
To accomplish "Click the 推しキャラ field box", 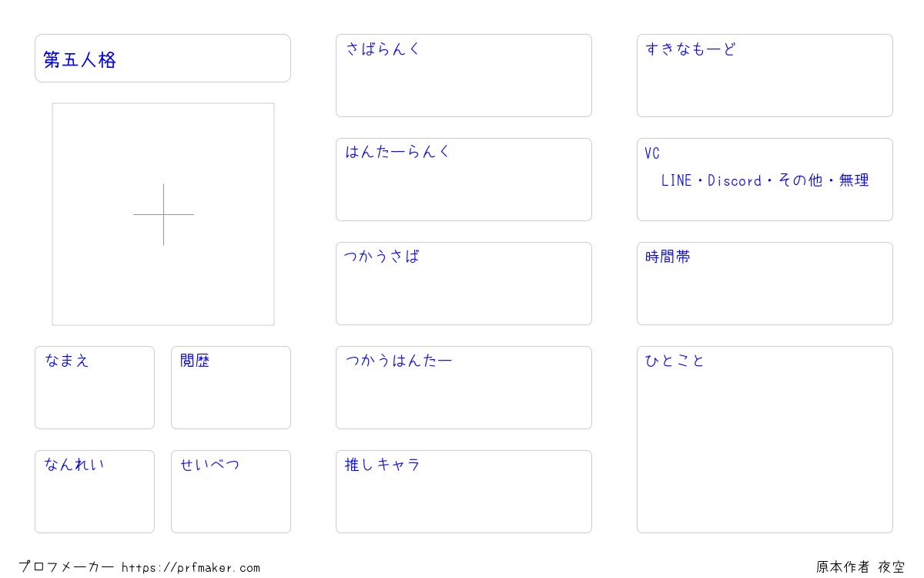I will click(x=464, y=492).
